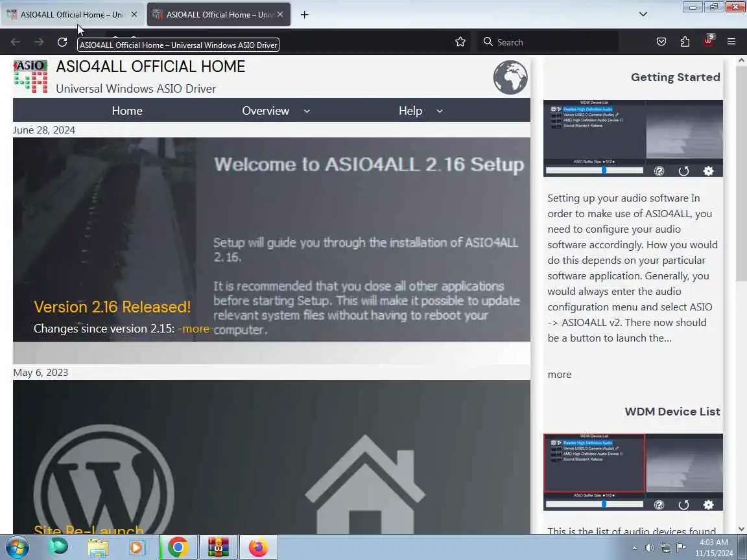Open the Windows Start button
747x560 pixels.
point(17,547)
